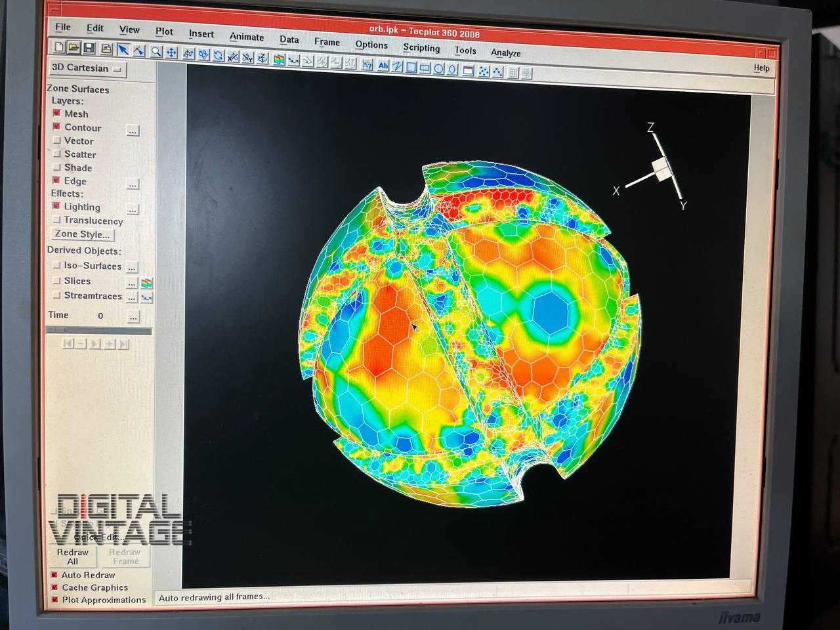840x630 pixels.
Task: Click the Zone Style... button
Action: tap(82, 234)
